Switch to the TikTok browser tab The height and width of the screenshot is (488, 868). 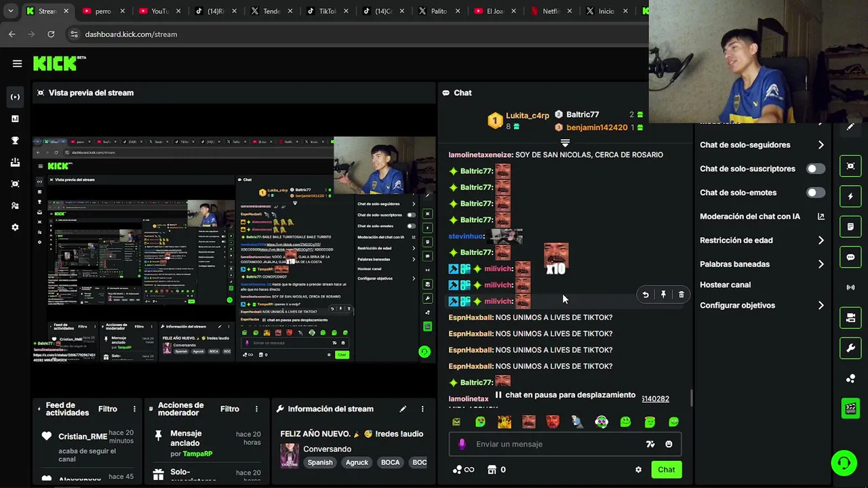click(x=325, y=11)
